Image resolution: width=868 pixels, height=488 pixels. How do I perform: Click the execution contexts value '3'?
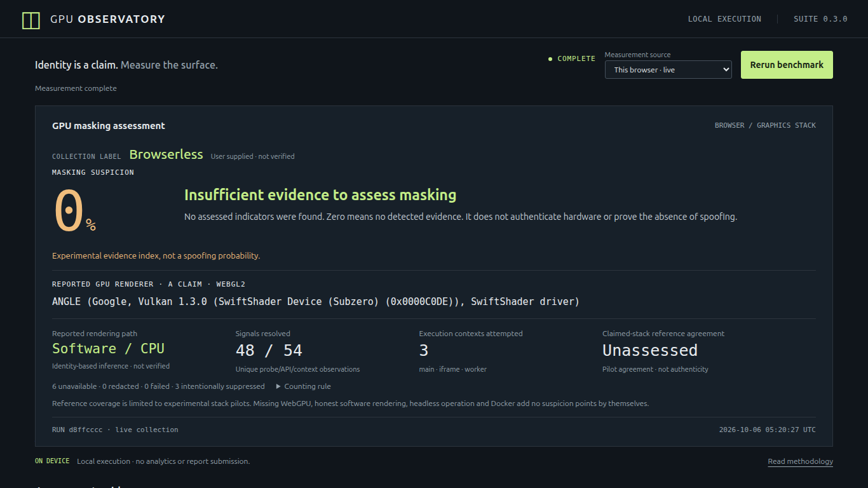coord(424,350)
